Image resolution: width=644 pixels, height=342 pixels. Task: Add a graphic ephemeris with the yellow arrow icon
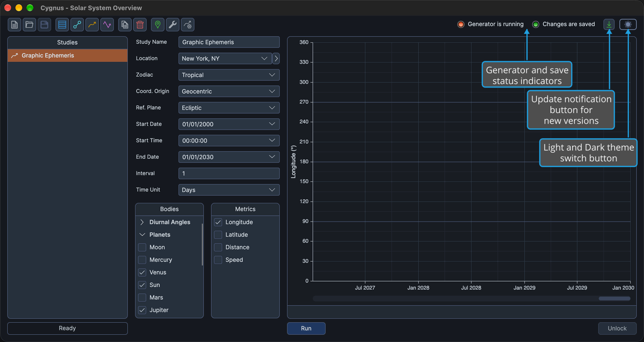pos(92,25)
